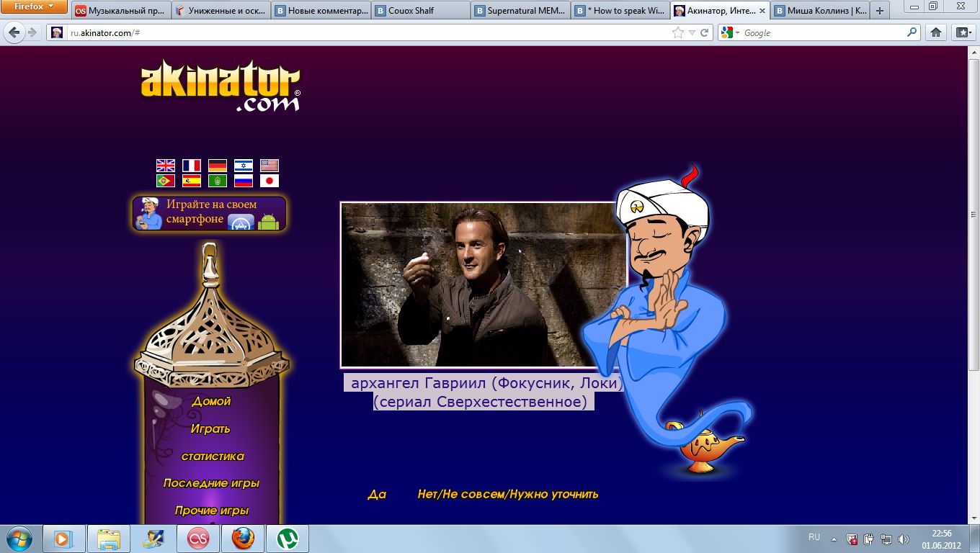
Task: Switch language with the UK flag
Action: click(x=166, y=166)
